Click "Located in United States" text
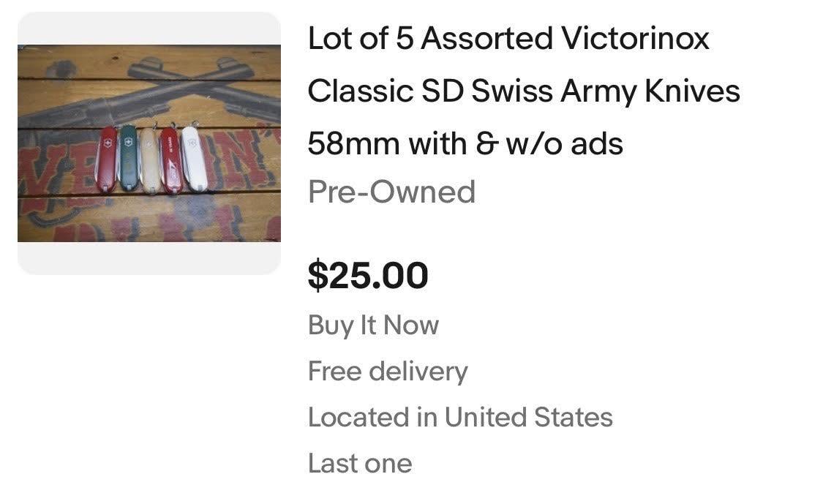 tap(460, 418)
